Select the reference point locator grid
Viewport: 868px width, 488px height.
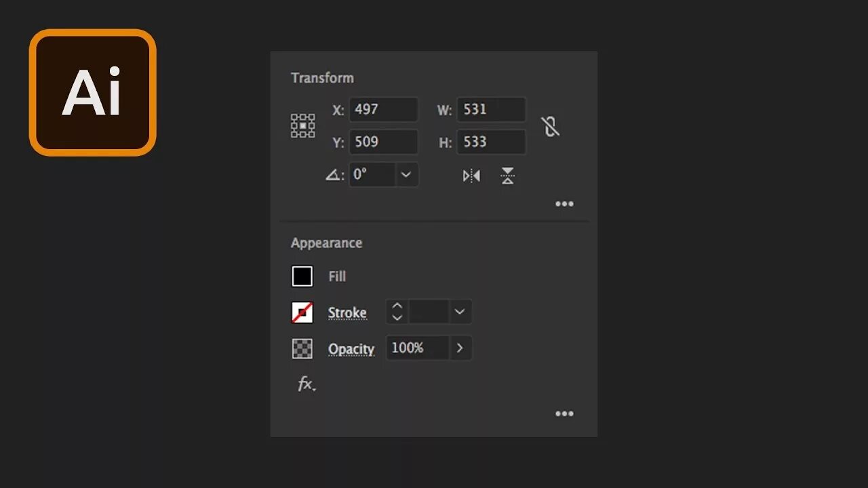pyautogui.click(x=302, y=126)
